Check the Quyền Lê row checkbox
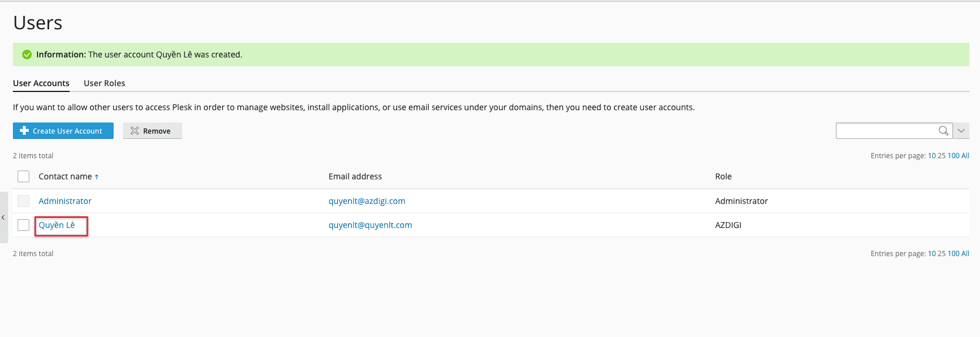 click(23, 225)
